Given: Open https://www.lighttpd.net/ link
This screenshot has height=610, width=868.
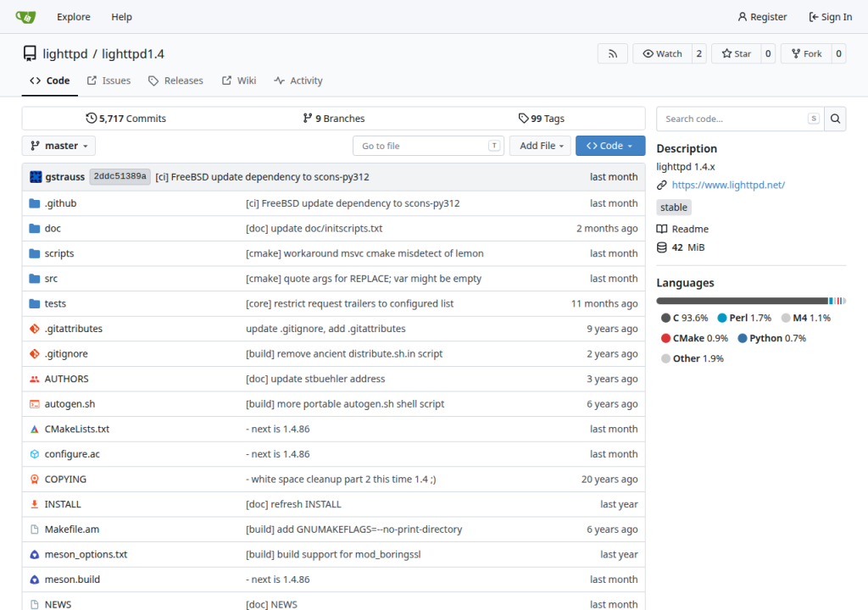Looking at the screenshot, I should 728,185.
